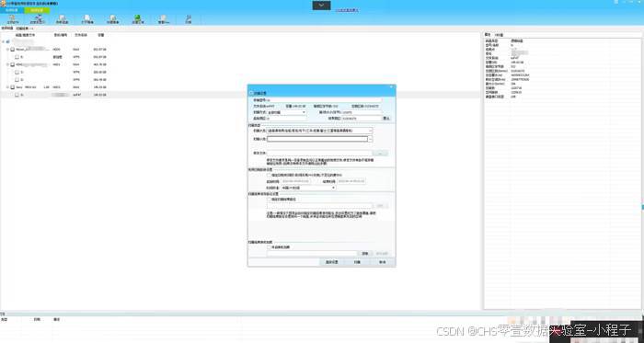Enable the scan result save location checkbox

pyautogui.click(x=269, y=200)
